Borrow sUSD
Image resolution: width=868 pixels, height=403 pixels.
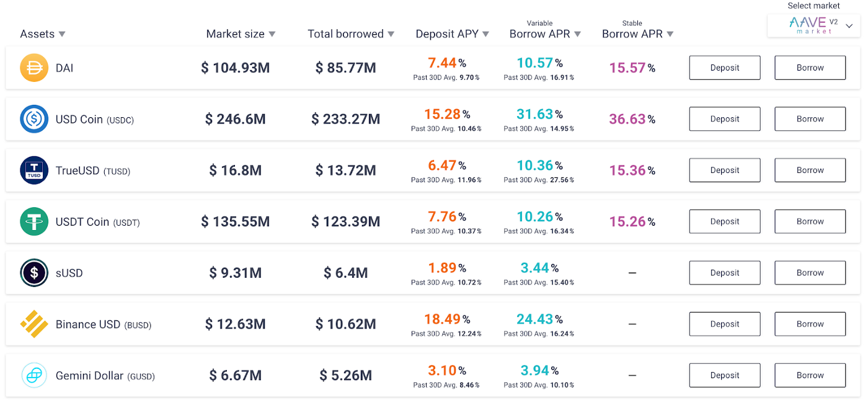(x=810, y=273)
